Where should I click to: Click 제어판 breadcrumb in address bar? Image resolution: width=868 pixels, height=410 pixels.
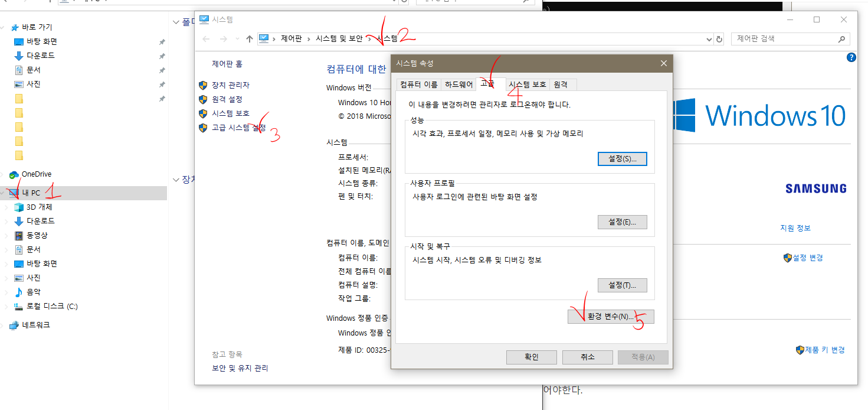[x=291, y=39]
